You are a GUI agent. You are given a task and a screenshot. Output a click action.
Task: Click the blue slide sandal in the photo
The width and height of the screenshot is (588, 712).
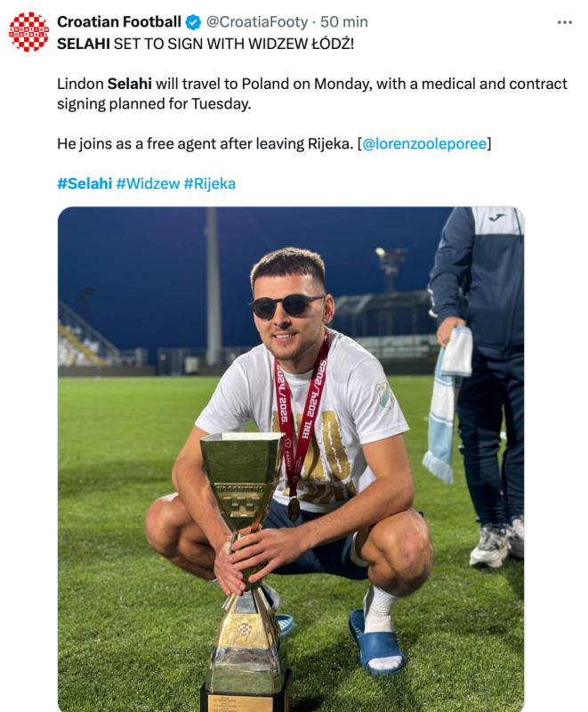[x=376, y=640]
